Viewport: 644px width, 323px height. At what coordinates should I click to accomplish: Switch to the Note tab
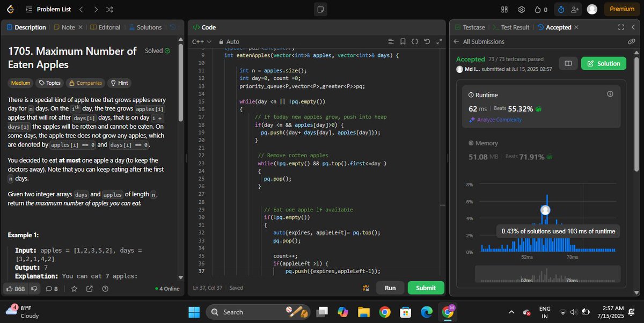click(64, 27)
